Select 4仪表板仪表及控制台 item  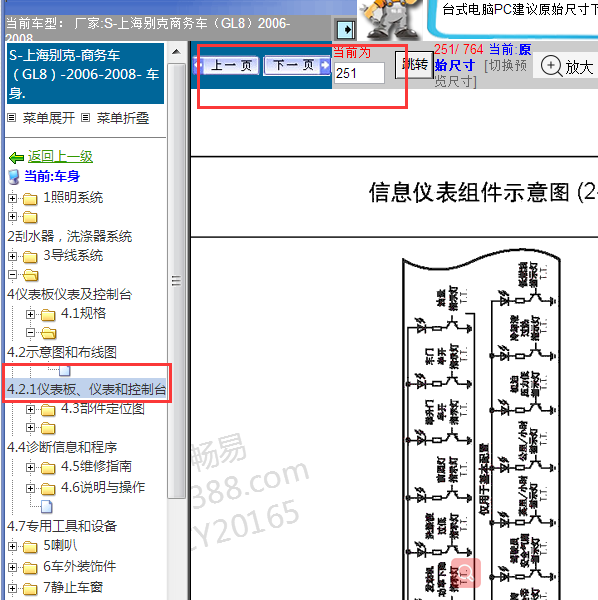(x=70, y=294)
